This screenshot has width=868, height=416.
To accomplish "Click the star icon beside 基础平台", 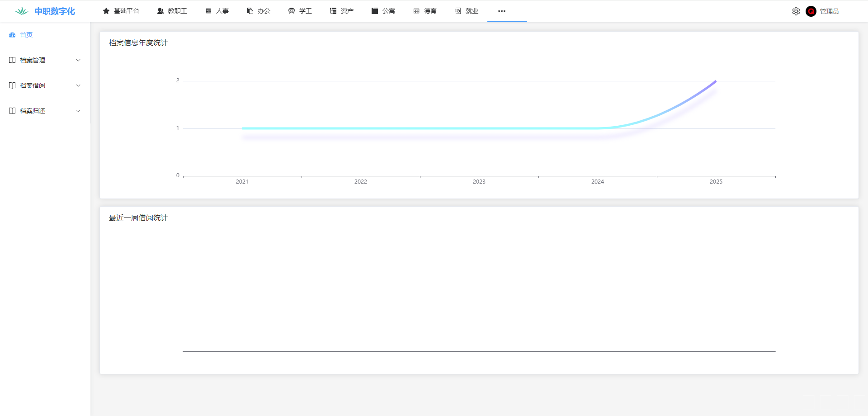I will point(106,11).
